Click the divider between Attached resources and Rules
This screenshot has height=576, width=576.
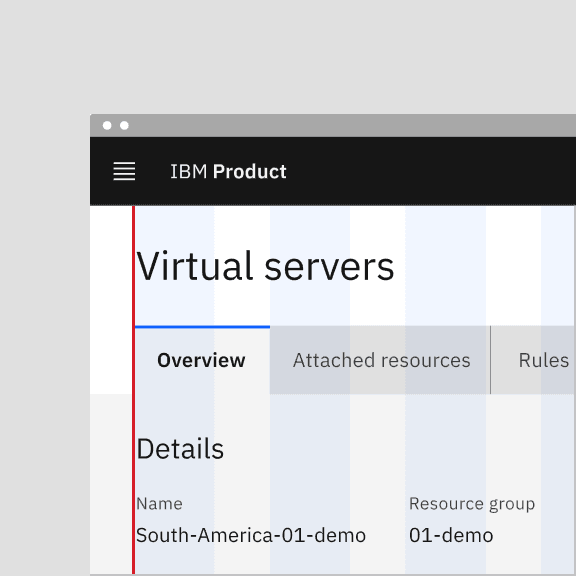click(x=490, y=360)
